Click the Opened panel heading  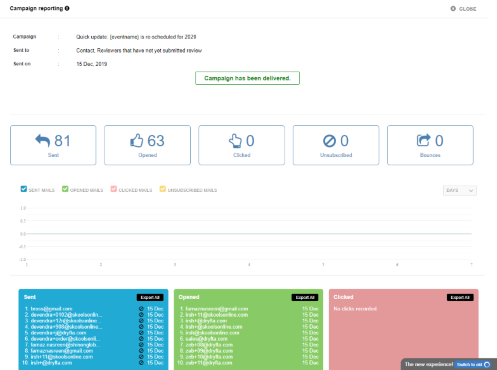tap(189, 297)
